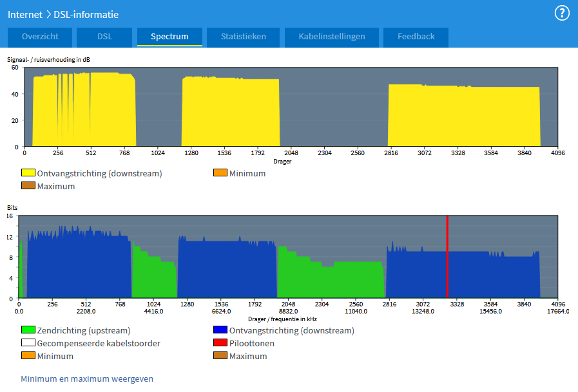The image size is (578, 392).
Task: Select the Spectrum tab
Action: pos(169,37)
